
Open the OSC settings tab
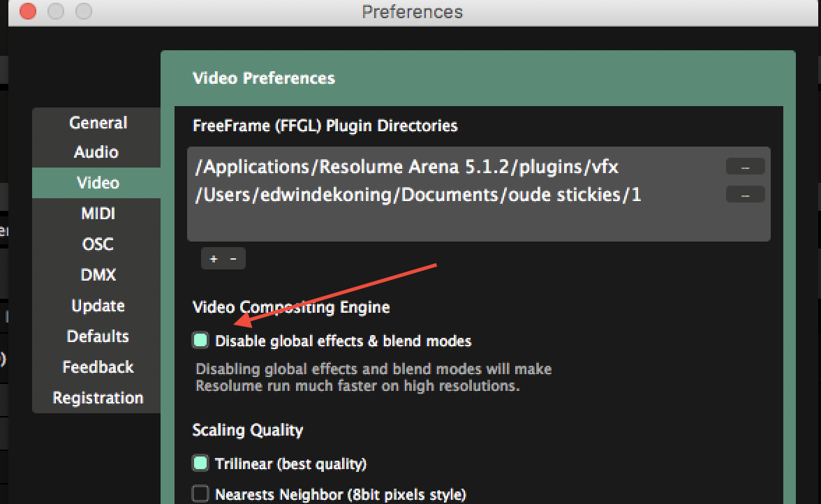point(98,244)
